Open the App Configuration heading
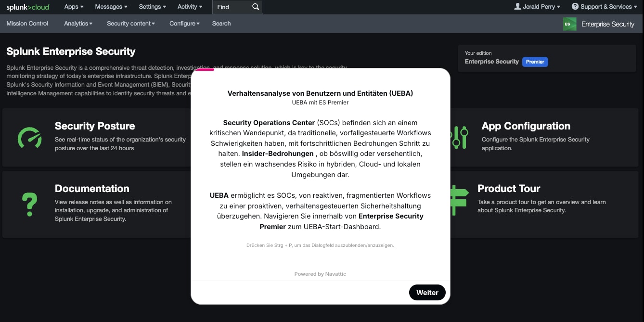This screenshot has width=644, height=322. click(x=526, y=126)
